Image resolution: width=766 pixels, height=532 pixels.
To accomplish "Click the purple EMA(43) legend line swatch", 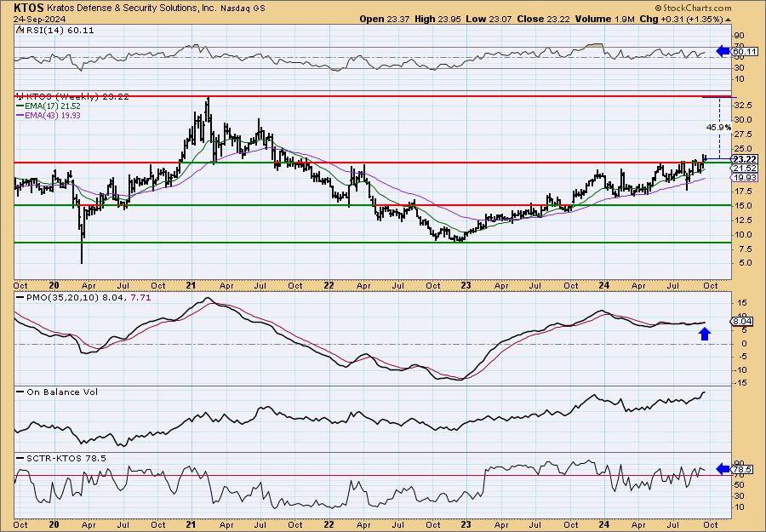I will tap(20, 116).
